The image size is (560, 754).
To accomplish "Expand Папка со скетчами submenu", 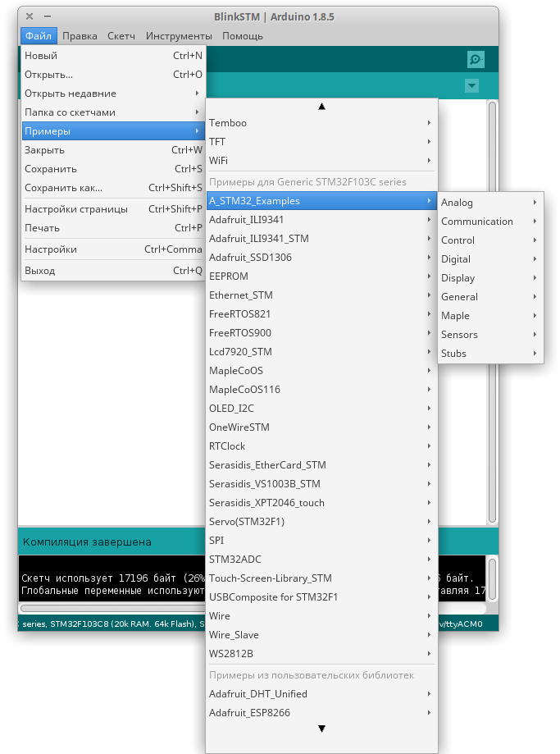I will point(113,112).
